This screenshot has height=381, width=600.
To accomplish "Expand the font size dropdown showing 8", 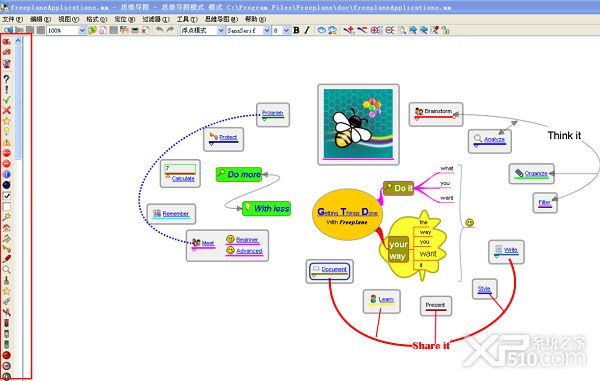I will [286, 31].
